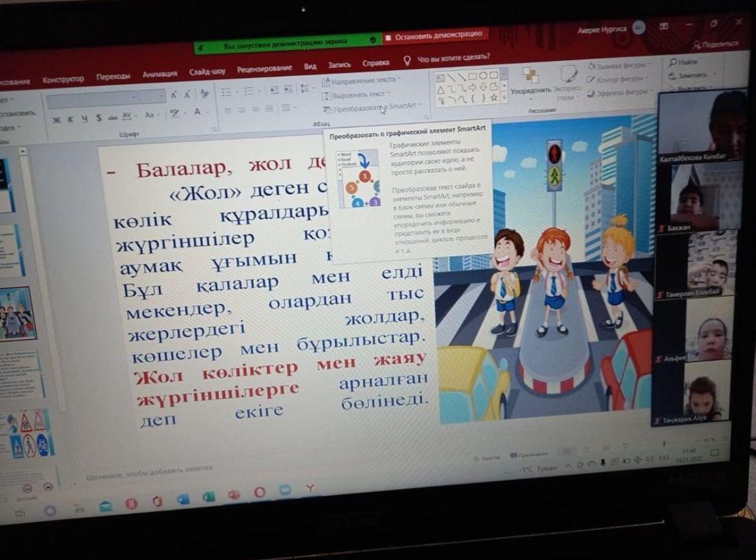Click the Find (Найти) magnifier

click(x=673, y=62)
